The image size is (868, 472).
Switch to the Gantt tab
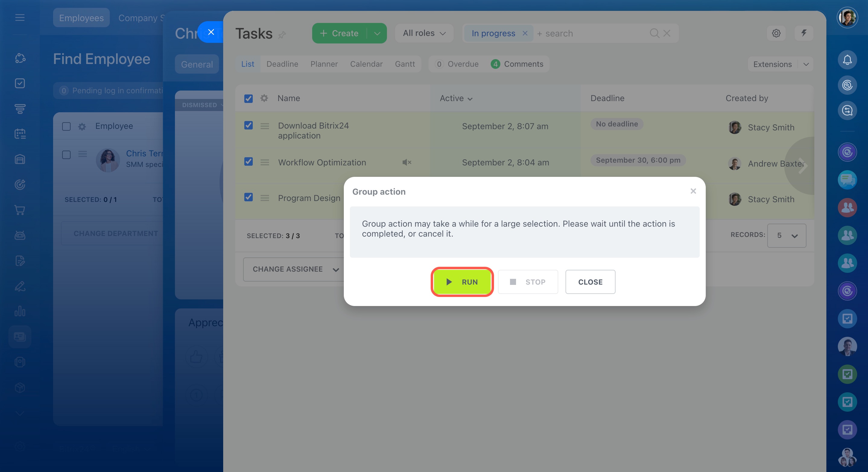(405, 64)
